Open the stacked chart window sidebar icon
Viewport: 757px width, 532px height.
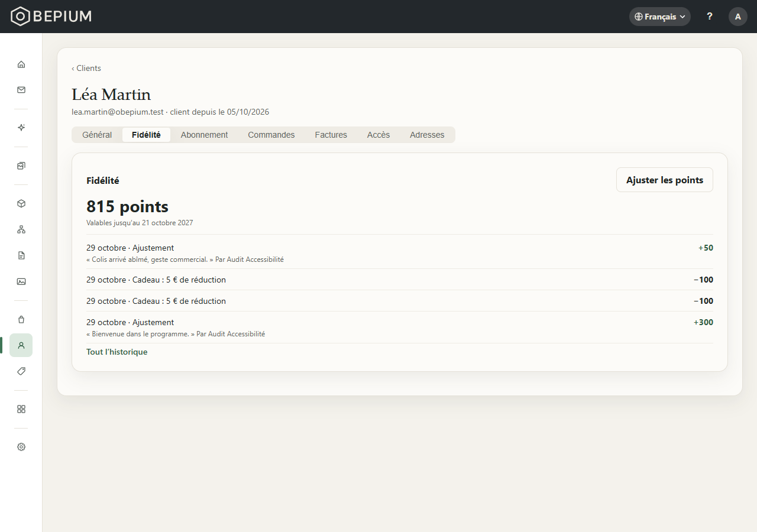pos(21,166)
